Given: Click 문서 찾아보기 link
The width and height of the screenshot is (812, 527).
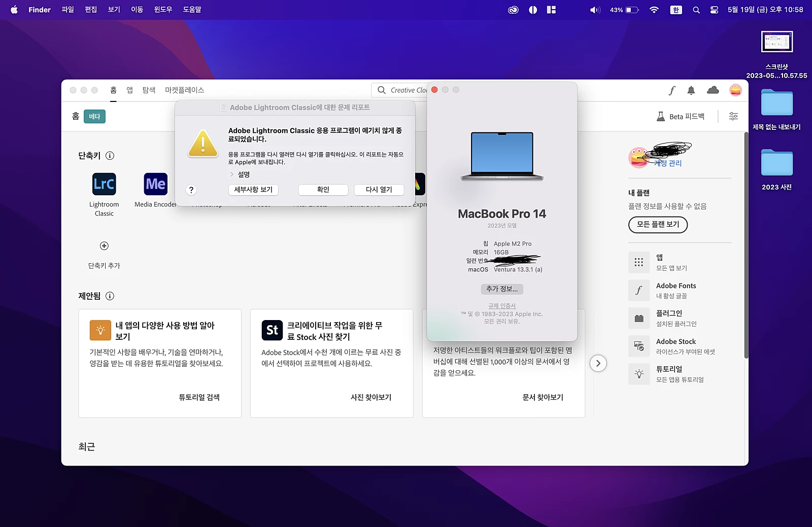Looking at the screenshot, I should click(x=543, y=397).
